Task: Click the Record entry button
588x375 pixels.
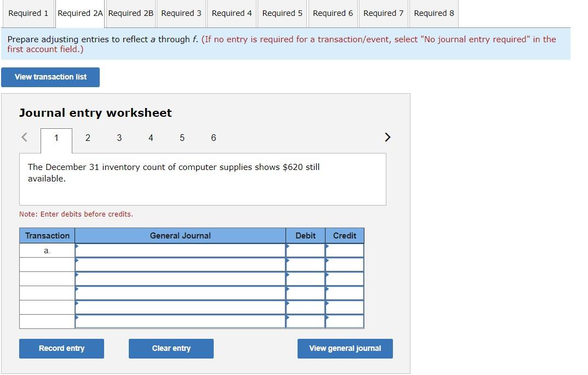Action: pyautogui.click(x=61, y=349)
